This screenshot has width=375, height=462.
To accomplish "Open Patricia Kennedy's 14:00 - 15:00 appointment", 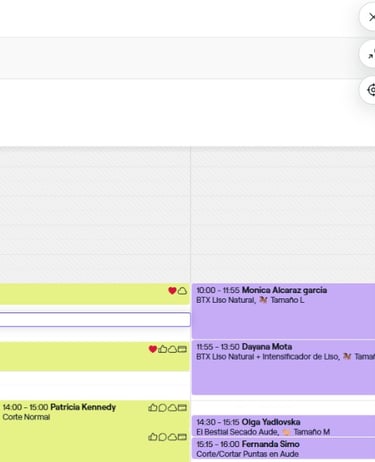I will (x=95, y=431).
